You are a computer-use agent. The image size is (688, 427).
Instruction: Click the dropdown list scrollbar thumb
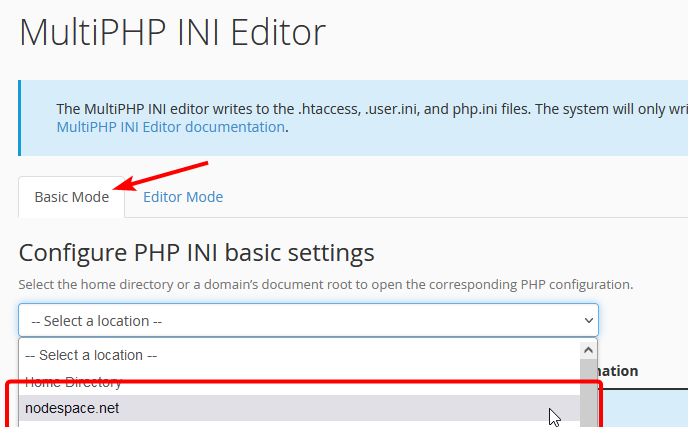(x=588, y=390)
